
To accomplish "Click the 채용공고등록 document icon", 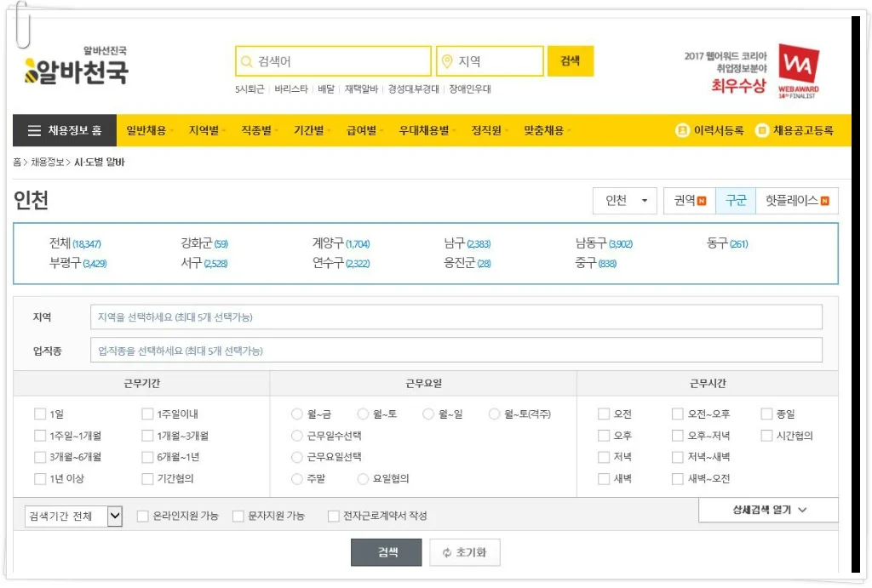I will [x=762, y=130].
